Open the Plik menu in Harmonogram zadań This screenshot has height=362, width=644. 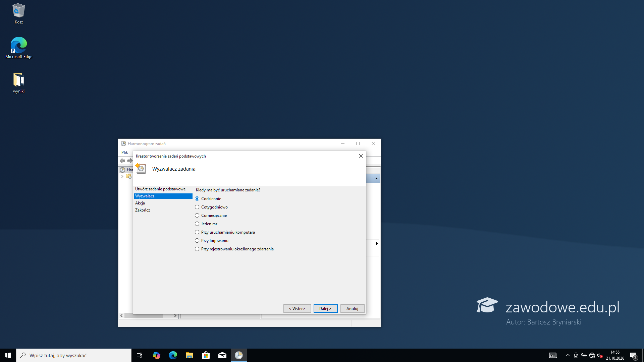[124, 153]
